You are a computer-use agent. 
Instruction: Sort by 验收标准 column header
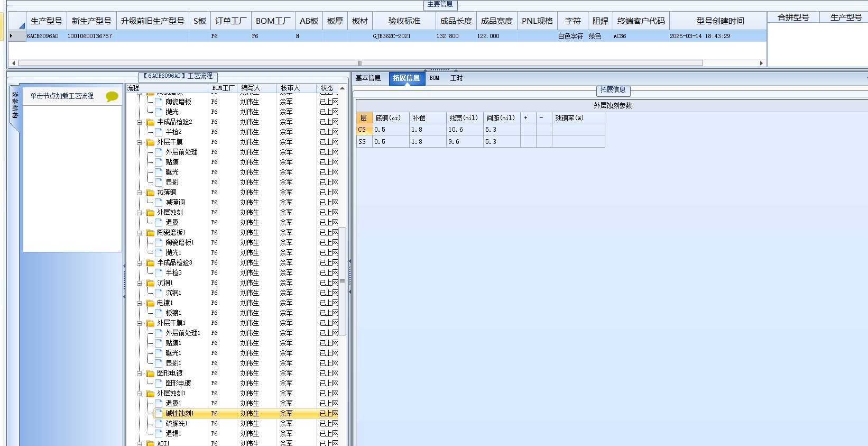404,21
